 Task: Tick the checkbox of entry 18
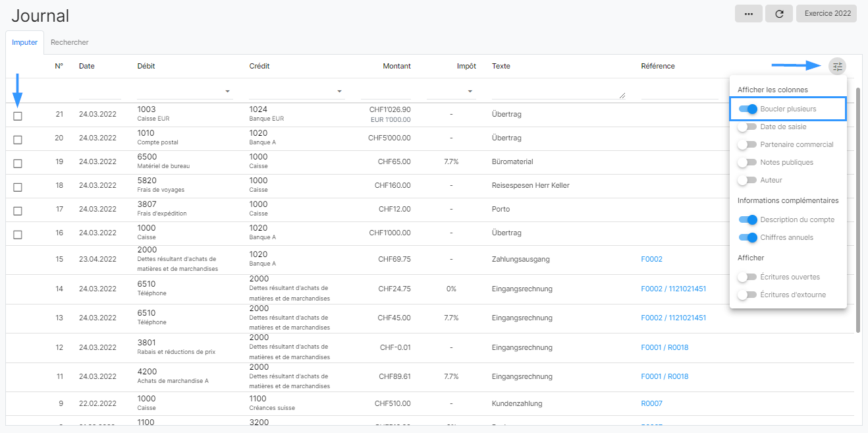click(18, 187)
